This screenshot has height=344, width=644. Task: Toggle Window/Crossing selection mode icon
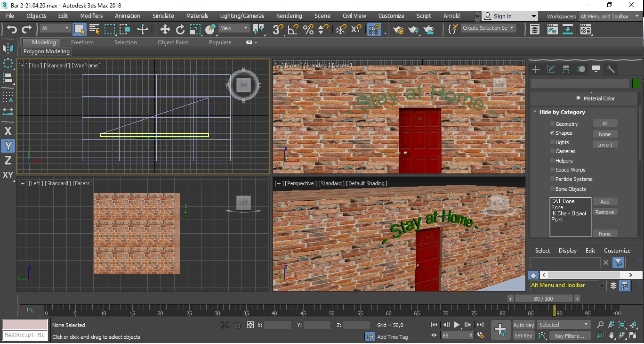(125, 29)
